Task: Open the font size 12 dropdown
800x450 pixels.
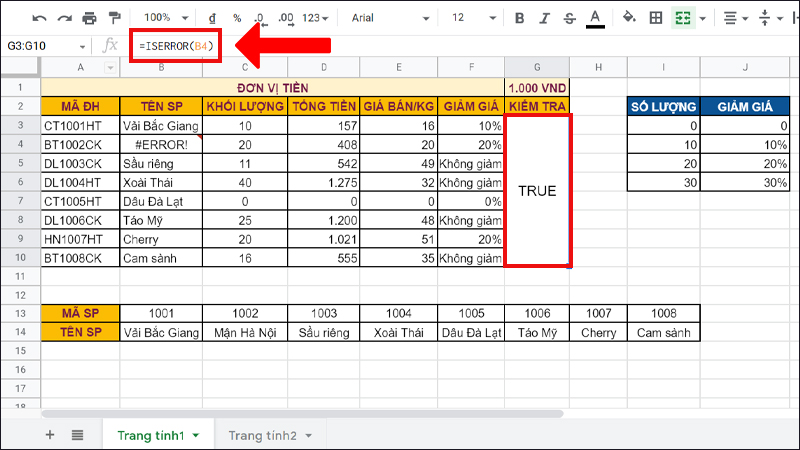Action: 473,18
